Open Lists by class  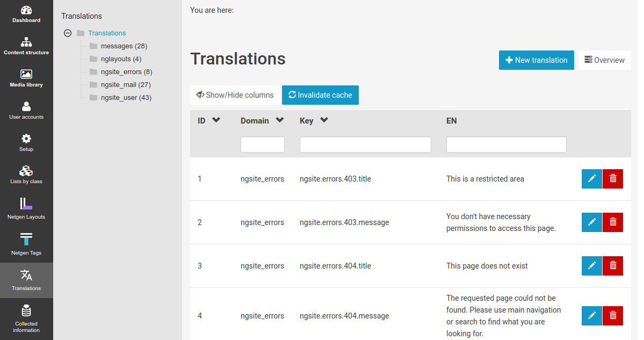tap(26, 175)
